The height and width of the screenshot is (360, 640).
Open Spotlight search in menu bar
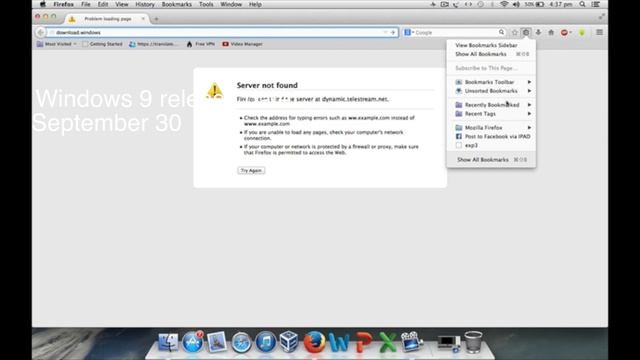coord(582,4)
